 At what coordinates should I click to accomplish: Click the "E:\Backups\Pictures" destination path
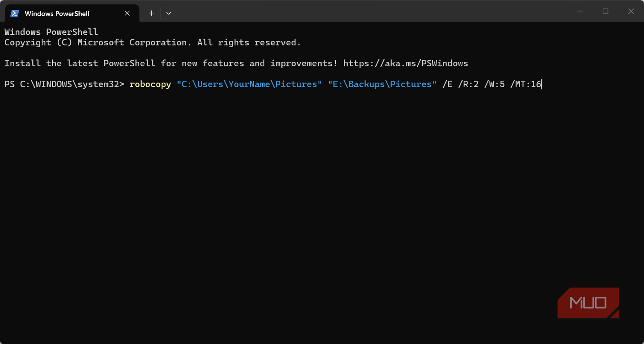tap(382, 84)
